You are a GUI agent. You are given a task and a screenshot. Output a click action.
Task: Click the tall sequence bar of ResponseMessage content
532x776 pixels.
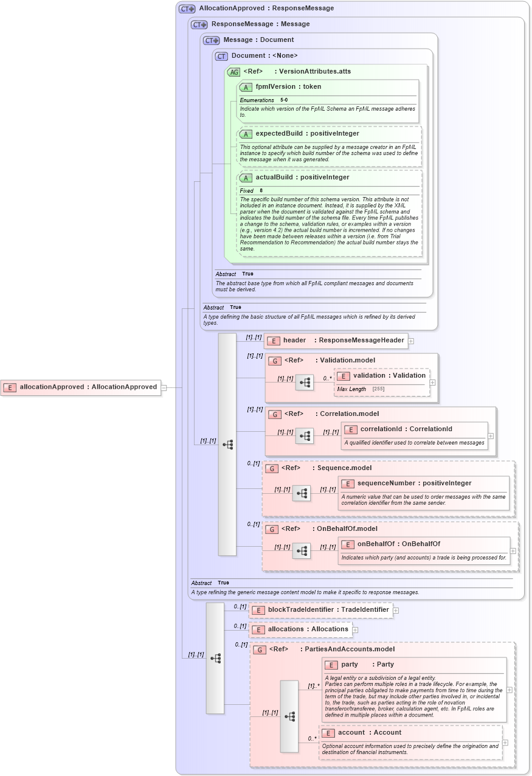(227, 445)
